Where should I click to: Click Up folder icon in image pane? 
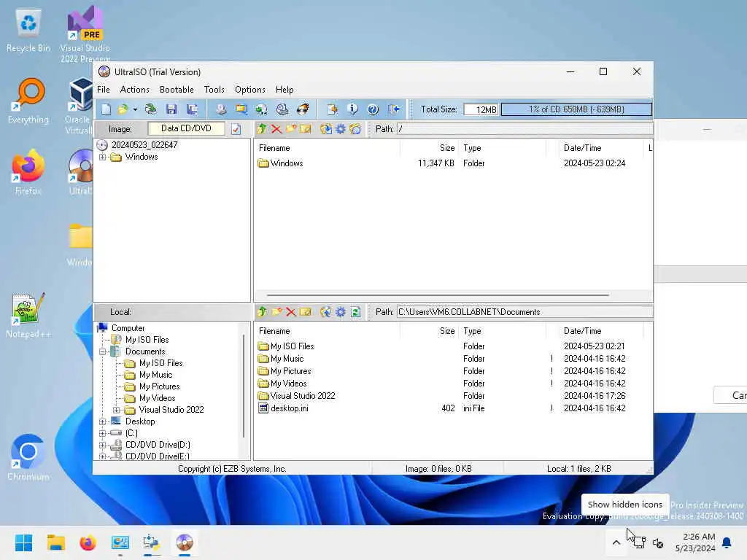pyautogui.click(x=262, y=129)
